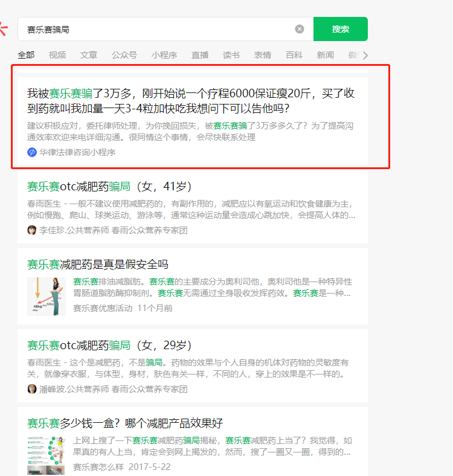
Task: Clear the search box with the X icon
Action: point(300,29)
